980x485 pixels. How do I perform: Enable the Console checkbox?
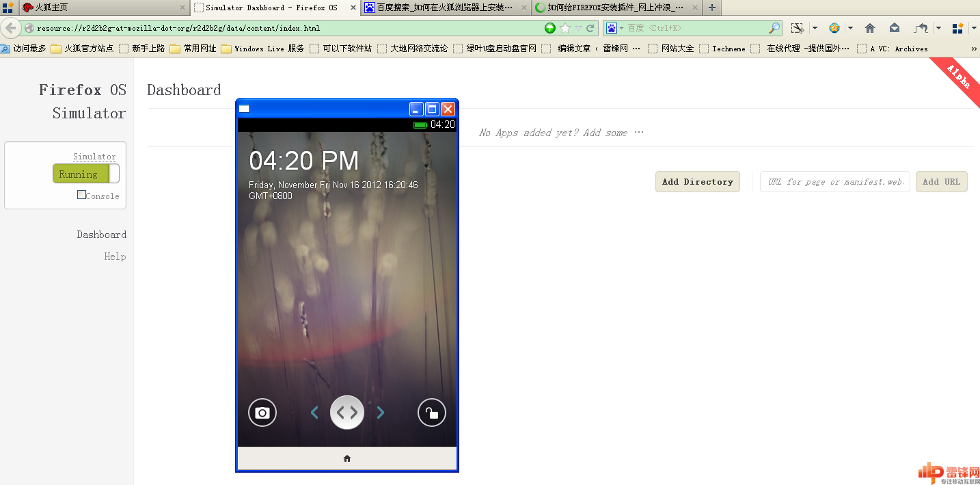(x=81, y=195)
